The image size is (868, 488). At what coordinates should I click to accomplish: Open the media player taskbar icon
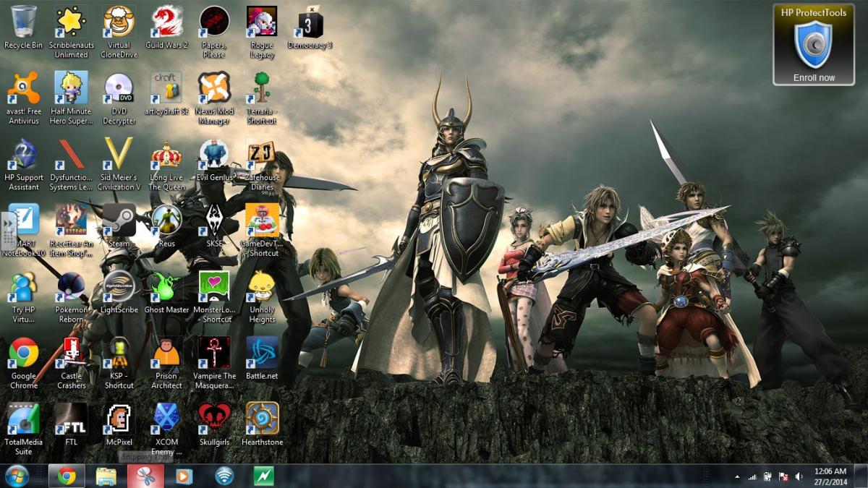(x=184, y=476)
